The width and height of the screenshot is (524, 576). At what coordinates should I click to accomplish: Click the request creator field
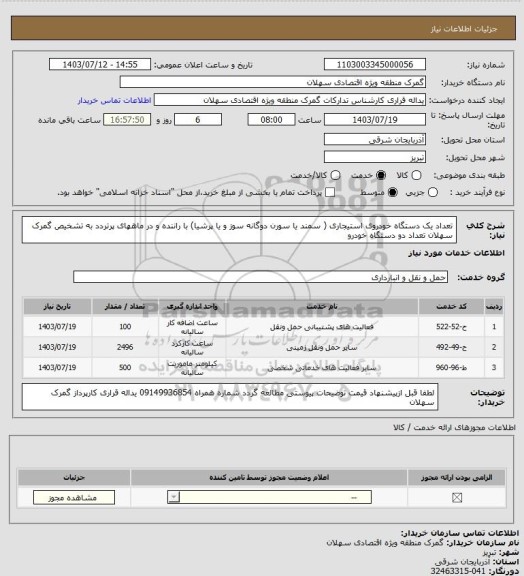coord(290,100)
